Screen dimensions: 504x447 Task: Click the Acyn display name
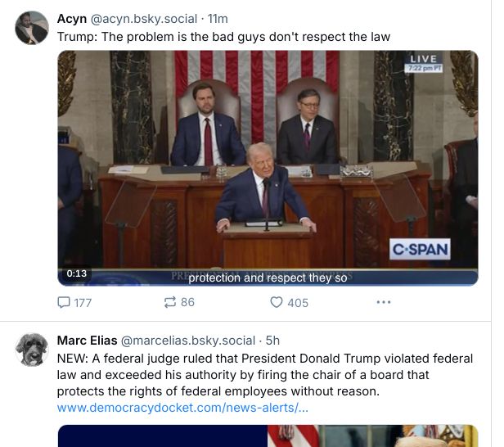point(72,19)
